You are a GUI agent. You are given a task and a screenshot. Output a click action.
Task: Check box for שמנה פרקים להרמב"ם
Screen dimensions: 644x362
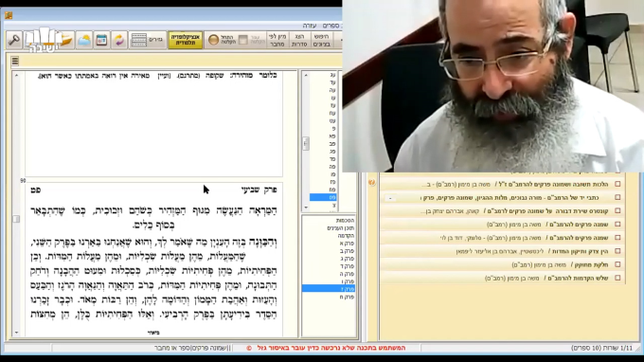pos(617,225)
